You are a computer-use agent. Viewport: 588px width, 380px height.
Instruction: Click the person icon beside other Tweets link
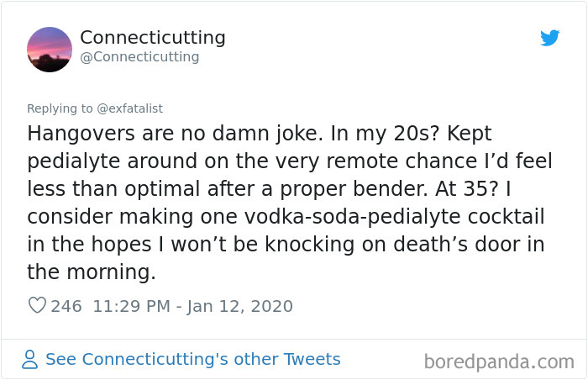(30, 360)
